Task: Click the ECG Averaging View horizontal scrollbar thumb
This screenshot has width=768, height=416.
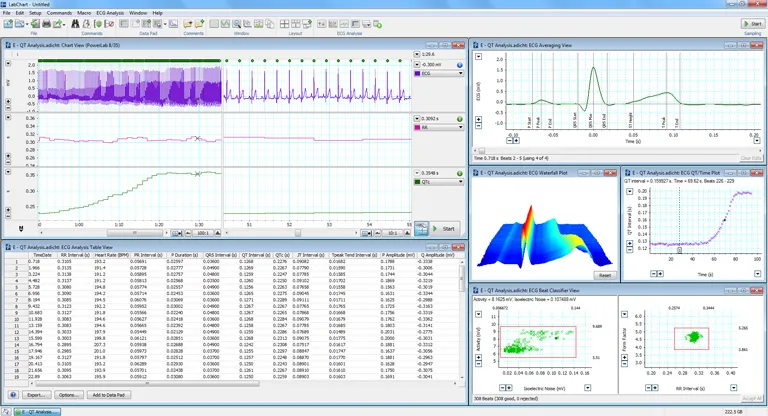Action: click(x=481, y=151)
